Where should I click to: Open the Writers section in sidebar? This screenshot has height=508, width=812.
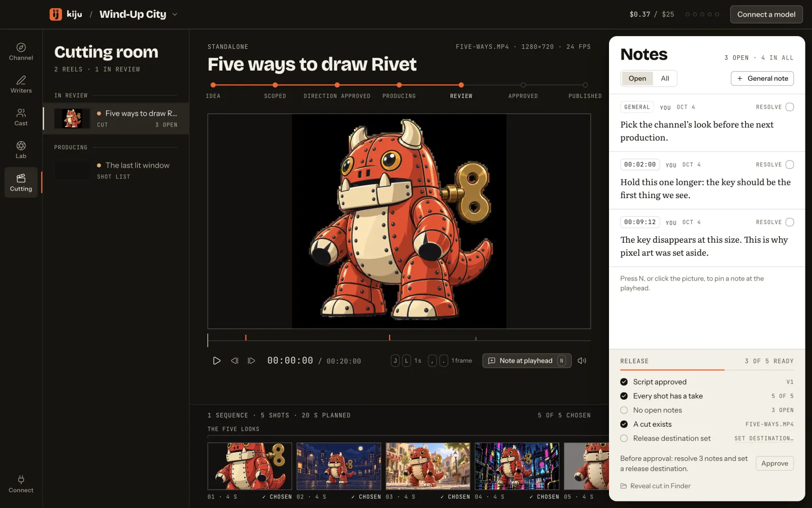tap(21, 84)
